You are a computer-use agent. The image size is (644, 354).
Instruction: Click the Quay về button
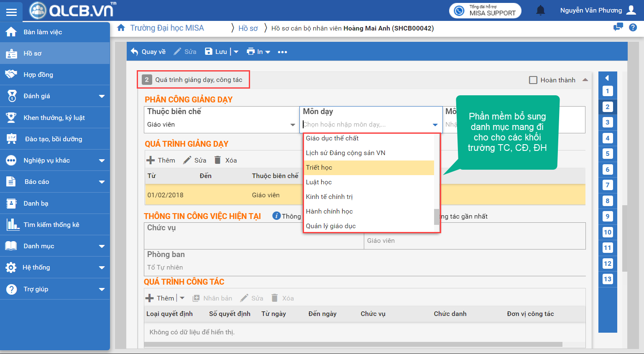coord(148,52)
